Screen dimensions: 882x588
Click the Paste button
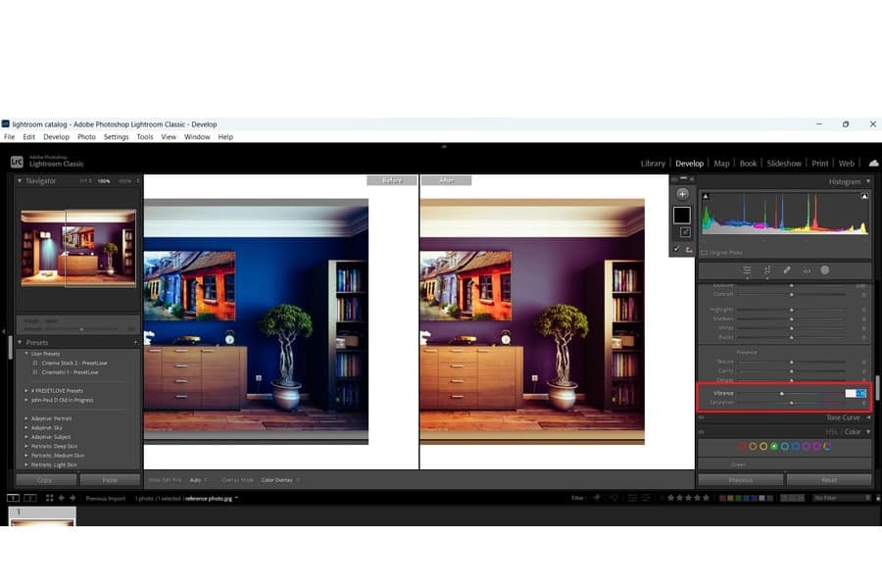point(110,480)
